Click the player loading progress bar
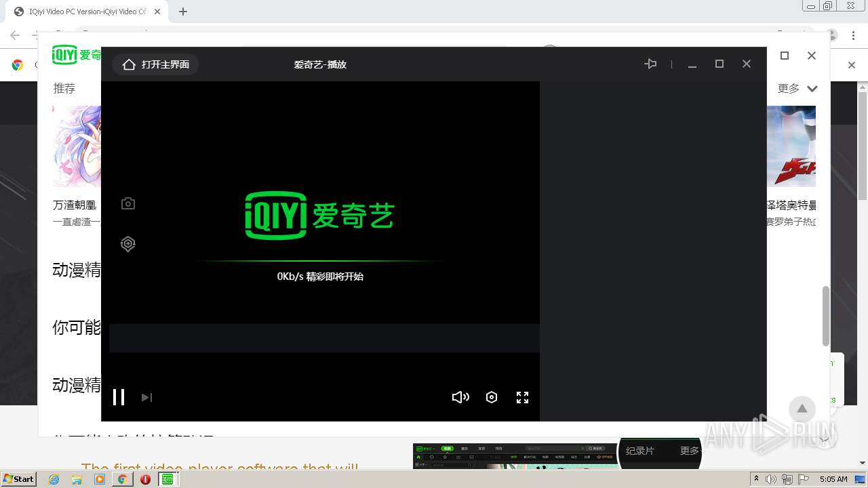The image size is (868, 488). (320, 261)
